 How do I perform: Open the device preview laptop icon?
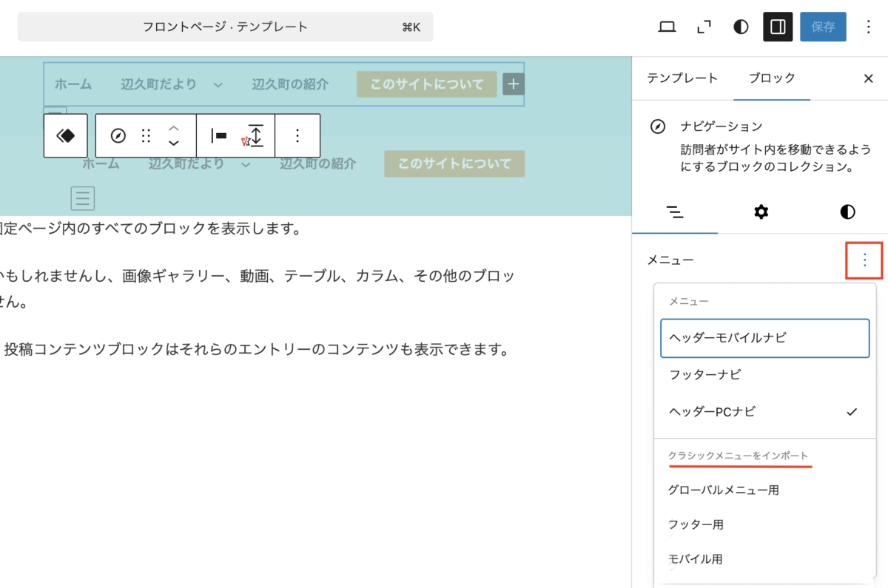(667, 27)
